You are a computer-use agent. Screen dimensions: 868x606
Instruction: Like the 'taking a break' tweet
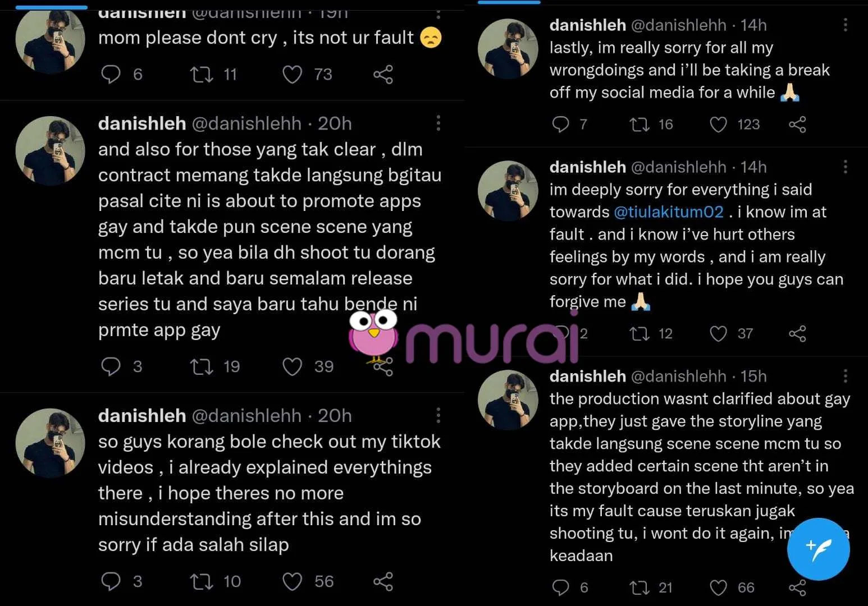[x=718, y=124]
